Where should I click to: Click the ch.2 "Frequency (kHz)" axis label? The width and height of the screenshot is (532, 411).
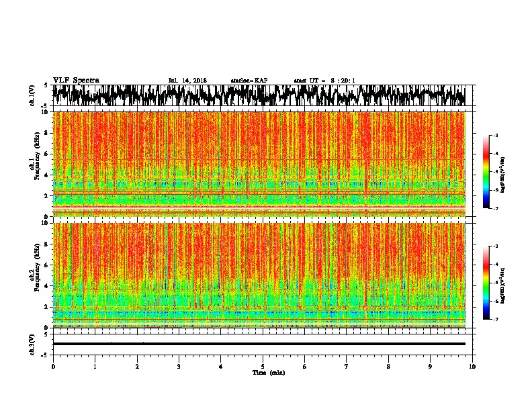tap(38, 267)
